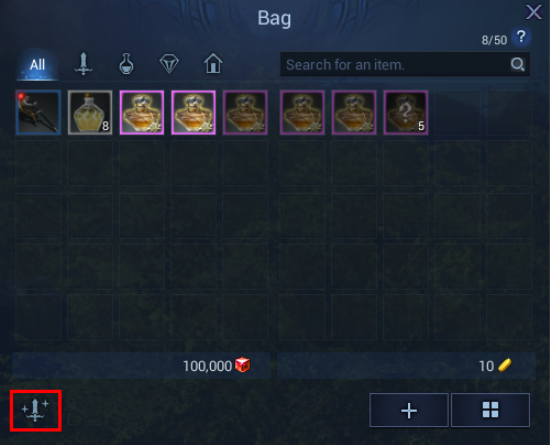Click the magnifying glass search icon
This screenshot has height=445, width=550.
517,65
